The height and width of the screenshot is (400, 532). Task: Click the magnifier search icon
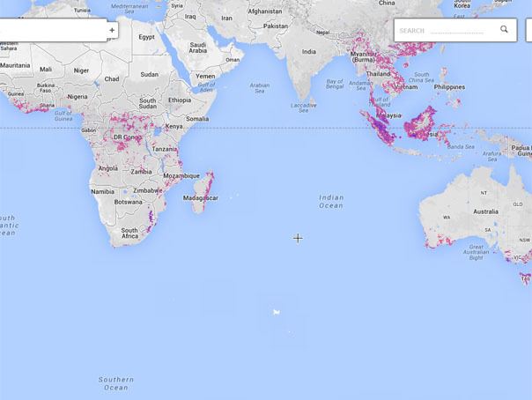pos(504,30)
